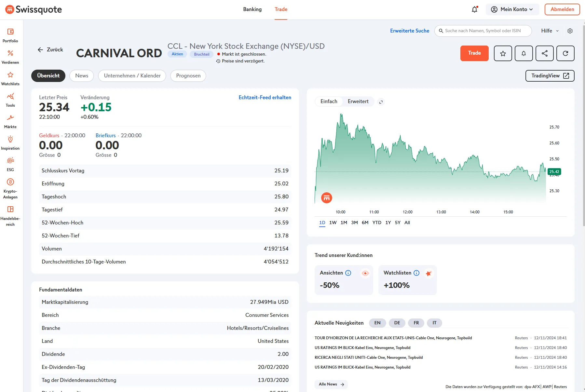Viewport: 585px width, 392px height.
Task: Open the Hilfe dropdown menu
Action: click(x=550, y=31)
